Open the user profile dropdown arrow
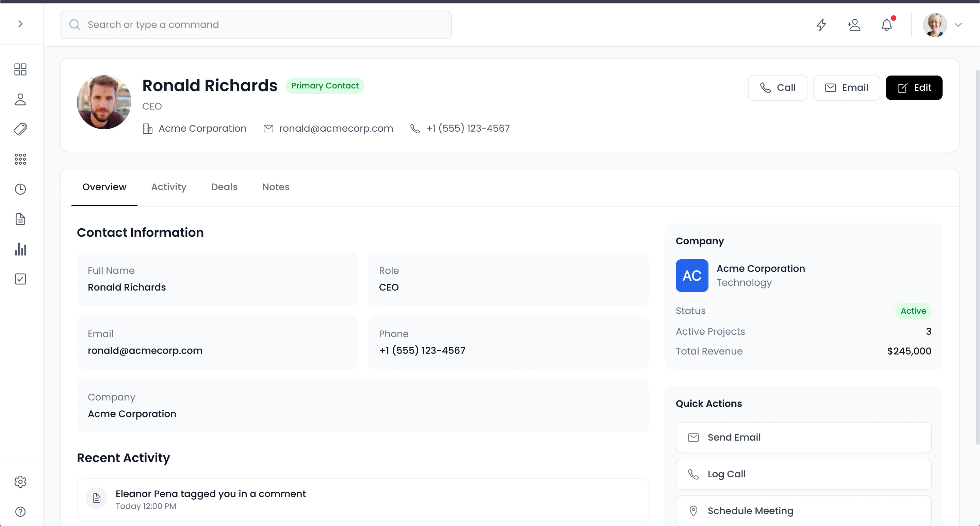 [x=958, y=25]
